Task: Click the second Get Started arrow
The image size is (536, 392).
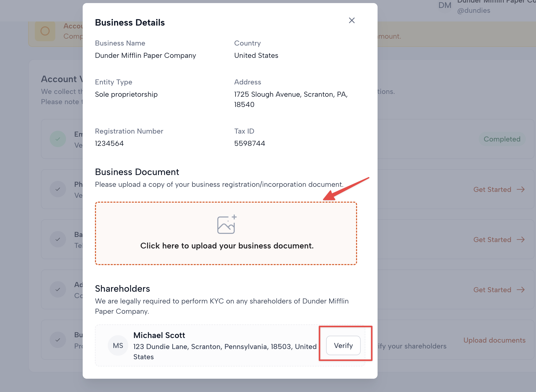Action: click(521, 239)
